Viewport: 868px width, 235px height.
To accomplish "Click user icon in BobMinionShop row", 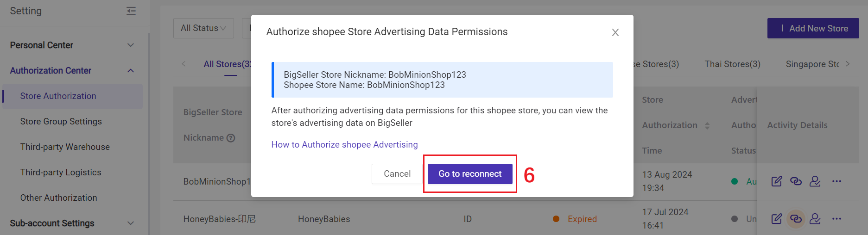I will 815,181.
